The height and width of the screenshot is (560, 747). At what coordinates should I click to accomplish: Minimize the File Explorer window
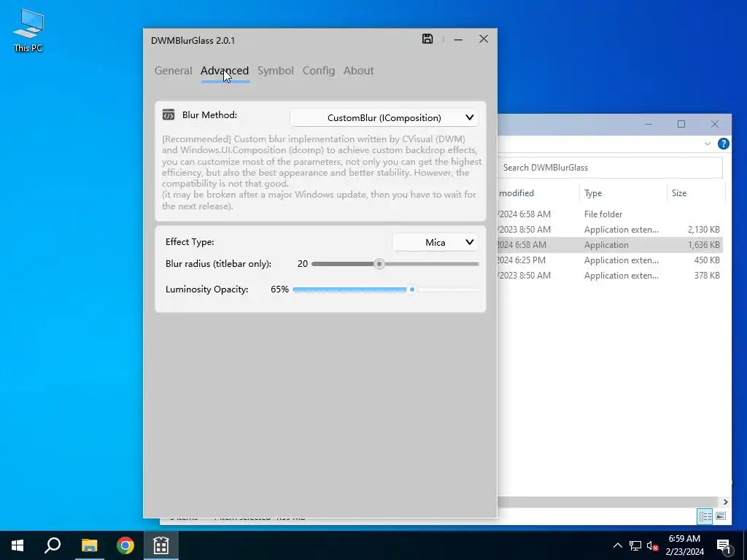649,124
